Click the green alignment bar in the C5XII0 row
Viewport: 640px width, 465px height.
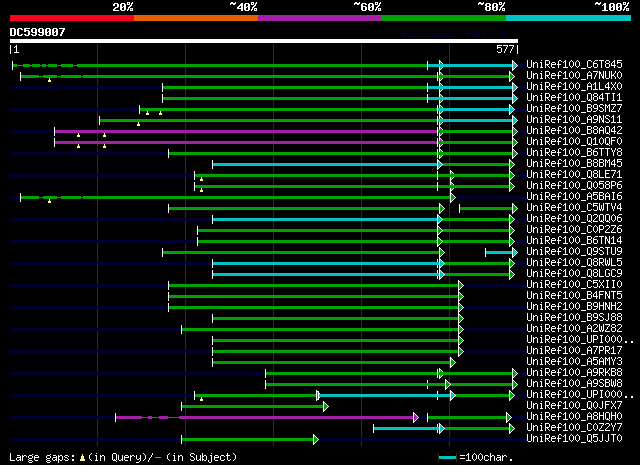[316, 286]
